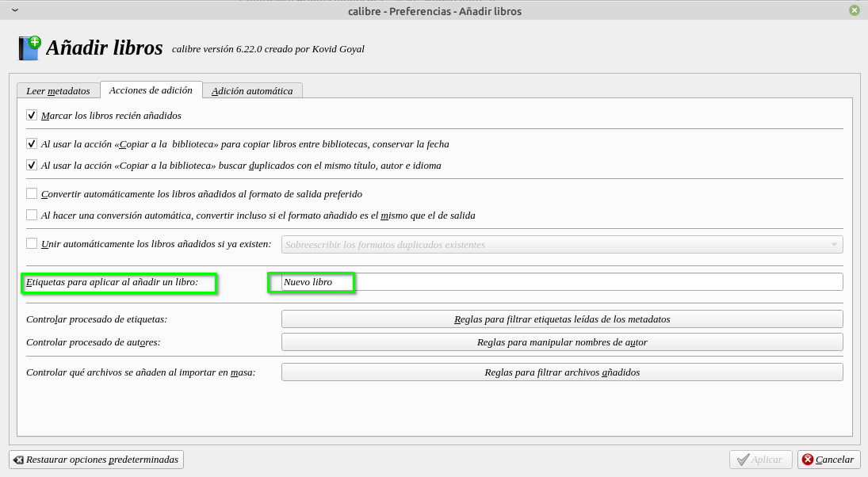Enable 'convertir incluso si el formato añadido' checkbox

tap(32, 215)
